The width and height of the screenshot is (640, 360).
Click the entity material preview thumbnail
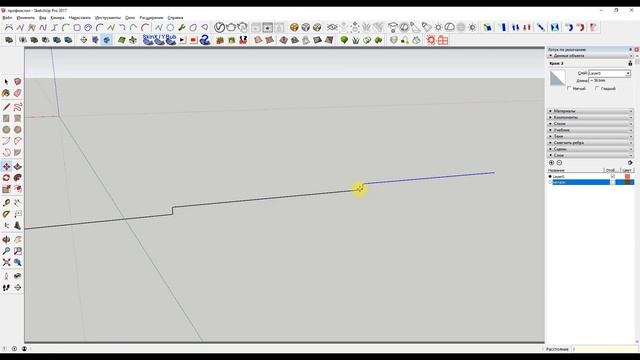[x=558, y=78]
